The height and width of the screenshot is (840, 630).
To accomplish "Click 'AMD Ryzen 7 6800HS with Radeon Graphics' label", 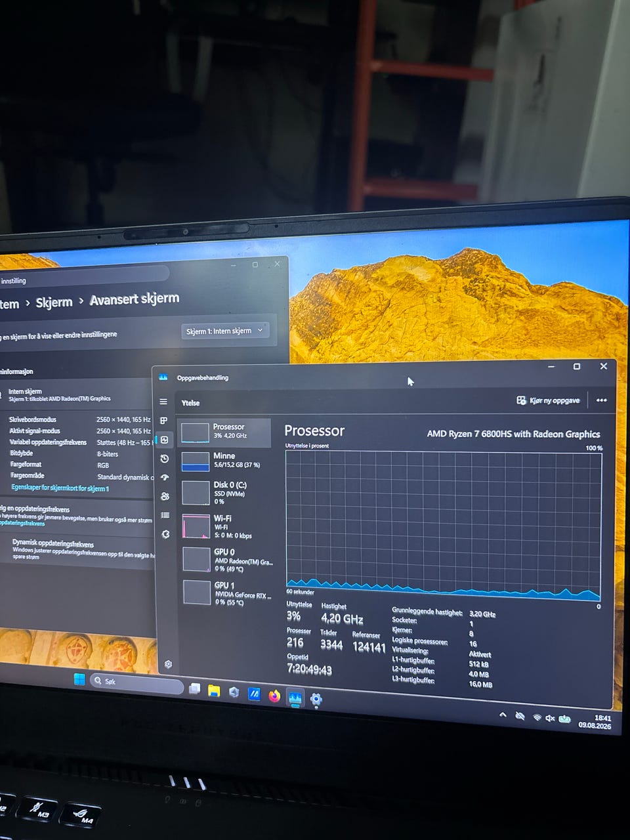I will point(513,434).
